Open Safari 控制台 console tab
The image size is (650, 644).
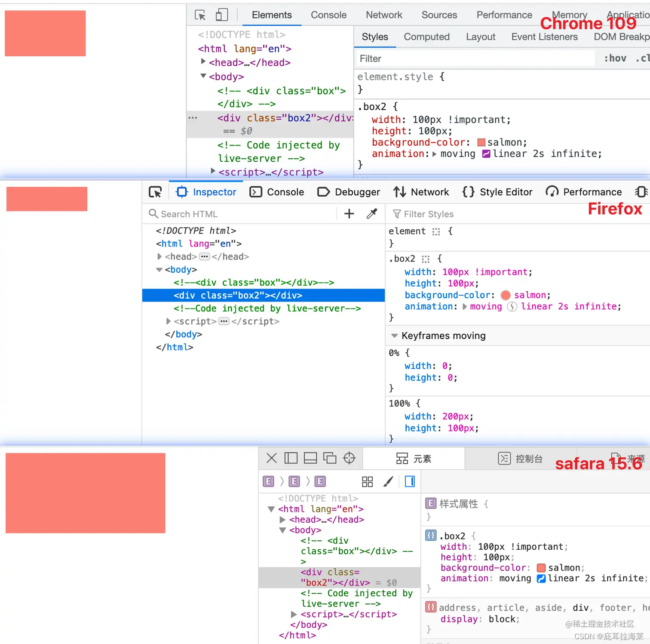521,459
